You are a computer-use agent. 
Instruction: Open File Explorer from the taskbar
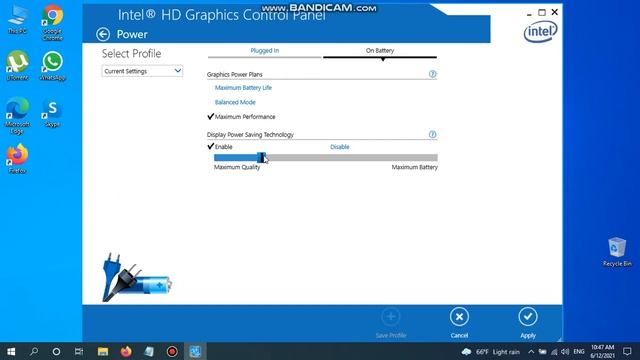point(103,351)
